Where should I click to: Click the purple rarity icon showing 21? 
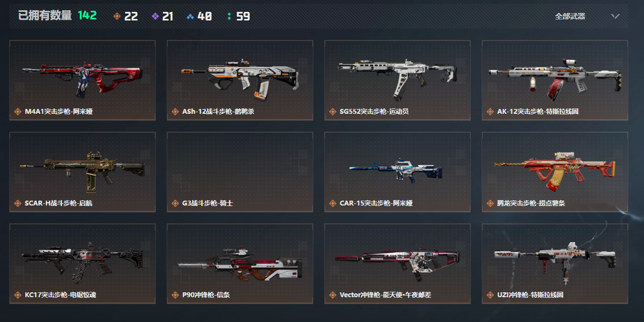click(155, 17)
